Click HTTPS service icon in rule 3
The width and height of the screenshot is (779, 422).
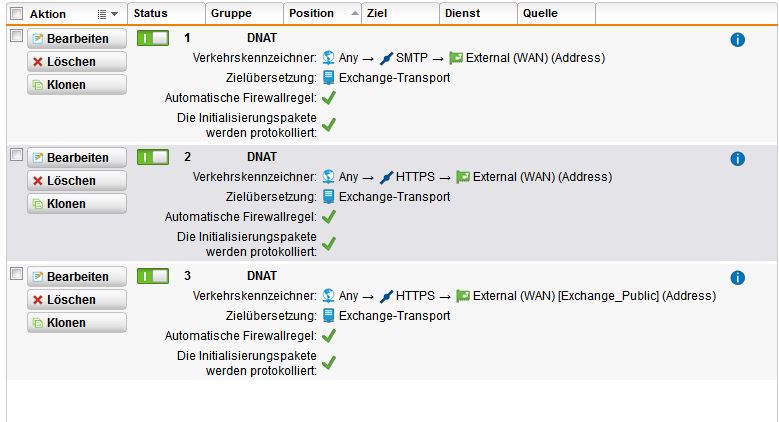pyautogui.click(x=386, y=296)
